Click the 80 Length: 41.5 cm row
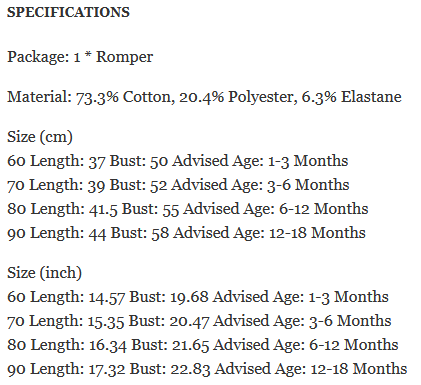Screen dimensions: 421x385 pos(188,209)
